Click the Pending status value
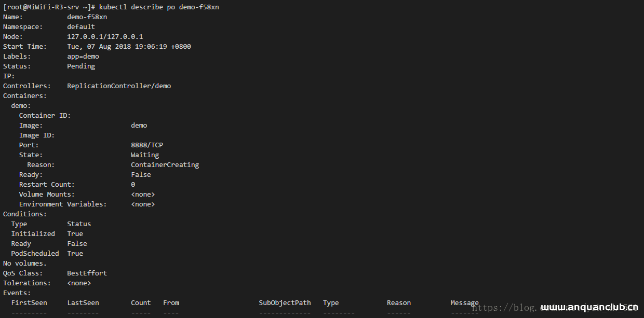The width and height of the screenshot is (644, 318). 81,66
